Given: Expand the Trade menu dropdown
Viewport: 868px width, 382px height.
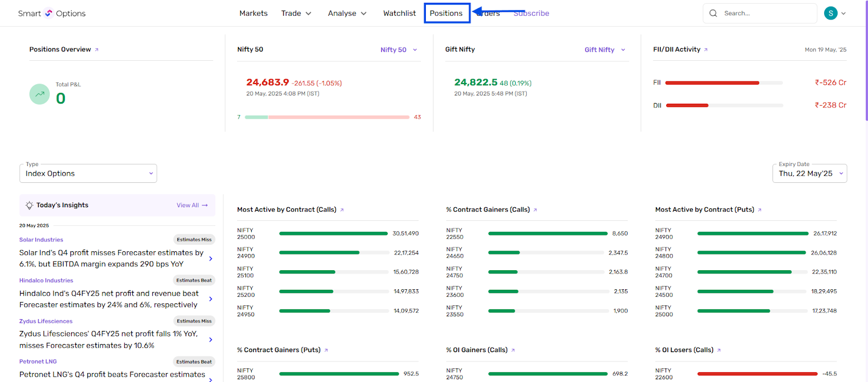Looking at the screenshot, I should 296,13.
